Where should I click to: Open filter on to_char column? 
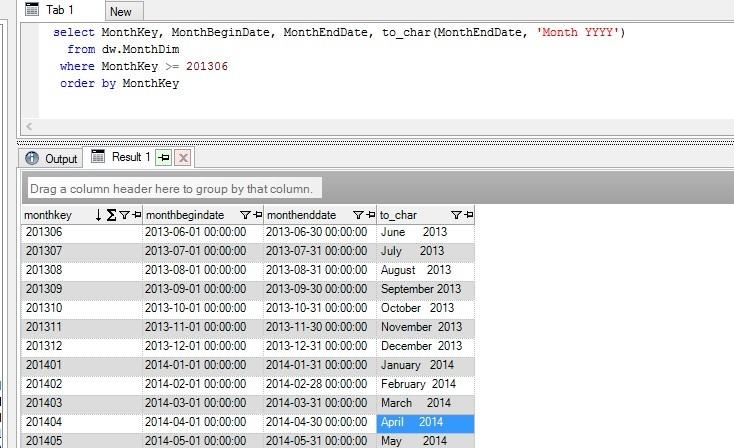pyautogui.click(x=456, y=215)
